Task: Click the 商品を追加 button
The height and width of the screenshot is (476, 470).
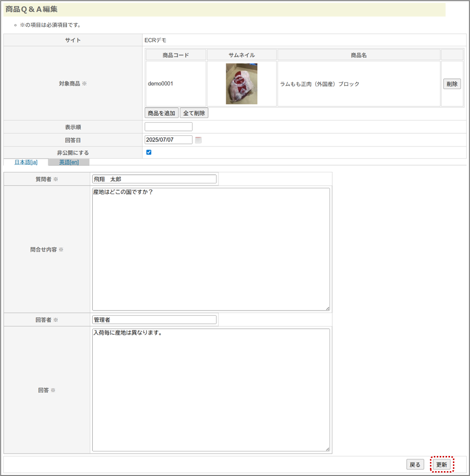Action: [x=162, y=113]
